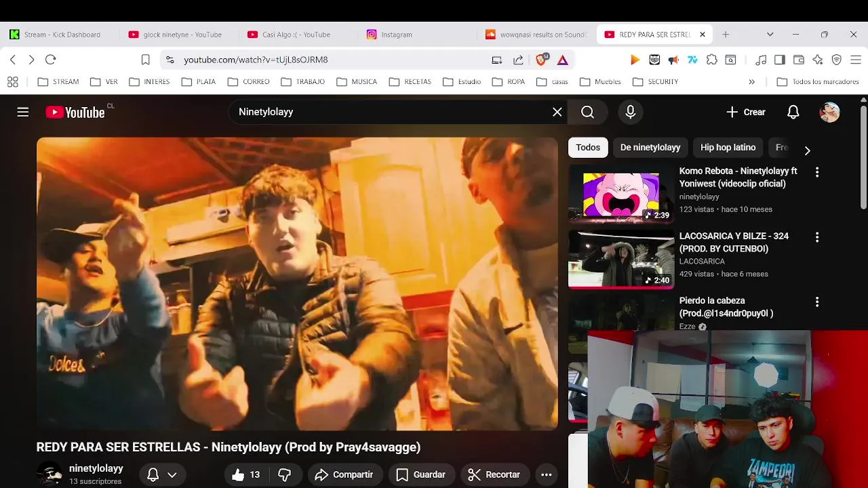Open the orange play extension icon
The width and height of the screenshot is (868, 488).
click(635, 60)
